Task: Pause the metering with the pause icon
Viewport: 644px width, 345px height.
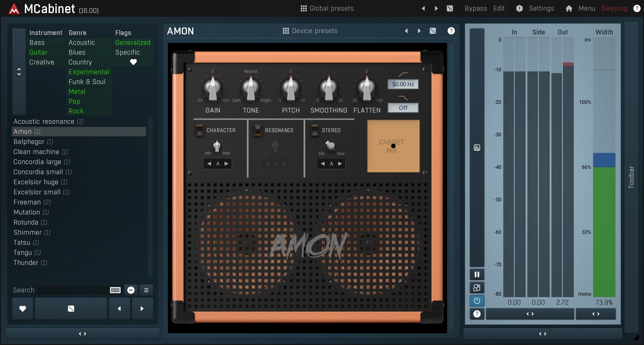Action: point(476,274)
